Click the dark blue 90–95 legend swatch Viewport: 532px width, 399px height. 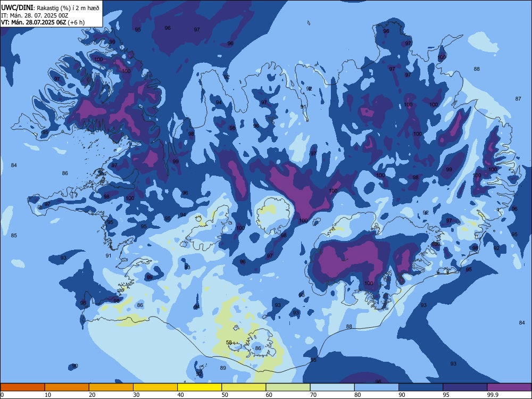point(421,387)
